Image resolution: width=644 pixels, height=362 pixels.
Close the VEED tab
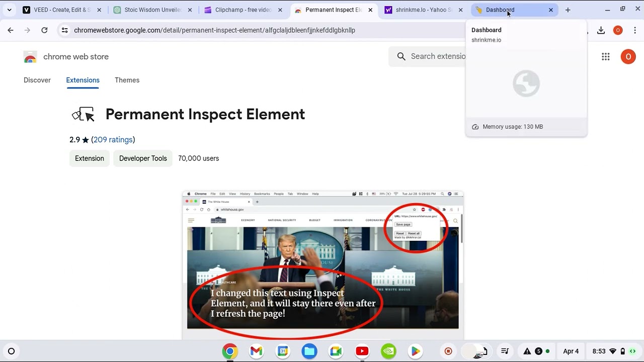(x=99, y=10)
